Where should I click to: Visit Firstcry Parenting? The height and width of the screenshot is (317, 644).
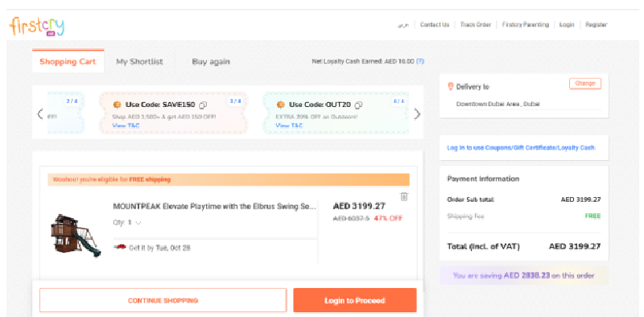pos(526,25)
